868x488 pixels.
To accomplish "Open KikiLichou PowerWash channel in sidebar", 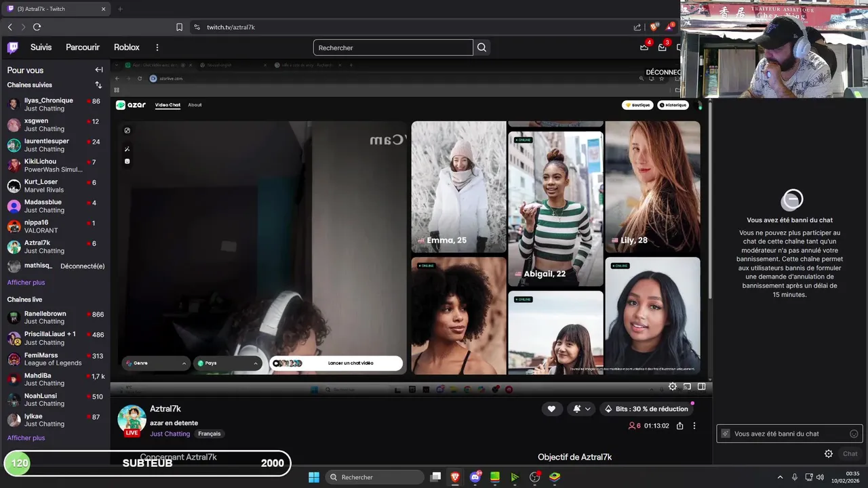I will pyautogui.click(x=55, y=165).
